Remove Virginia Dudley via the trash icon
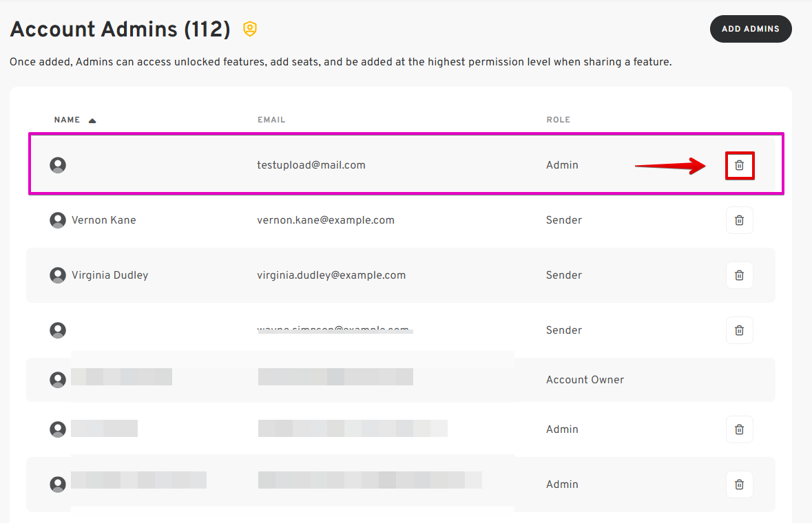812x523 pixels. click(x=739, y=275)
